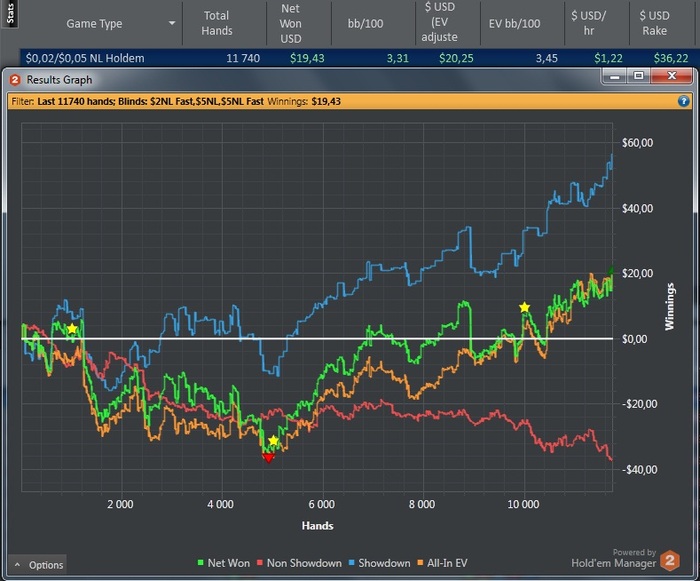Sort by the $ USD (EV adjusted) column header
The width and height of the screenshot is (700, 581).
(440, 22)
